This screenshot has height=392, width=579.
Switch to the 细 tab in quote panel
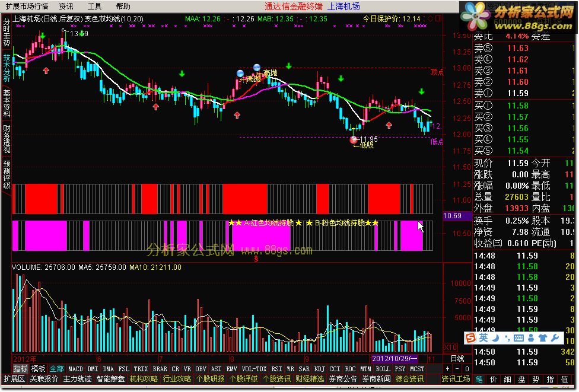pos(508,379)
